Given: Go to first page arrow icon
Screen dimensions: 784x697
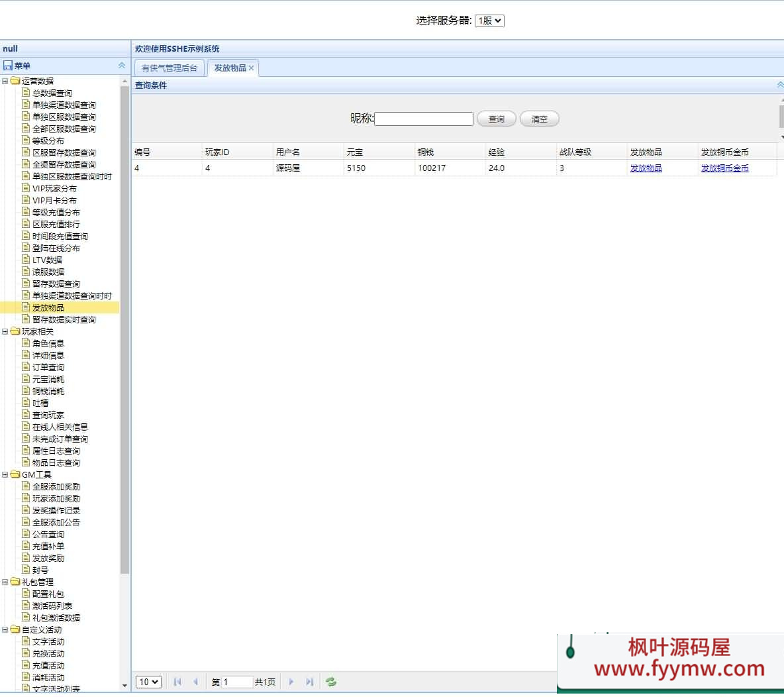Looking at the screenshot, I should [x=177, y=682].
